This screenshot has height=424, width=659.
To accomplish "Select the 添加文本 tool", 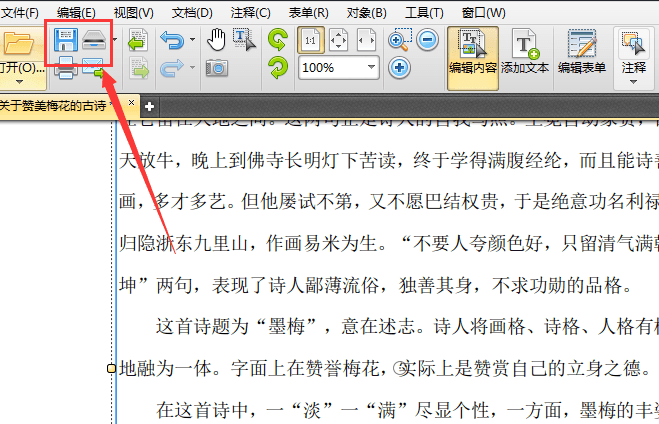I will (x=525, y=53).
